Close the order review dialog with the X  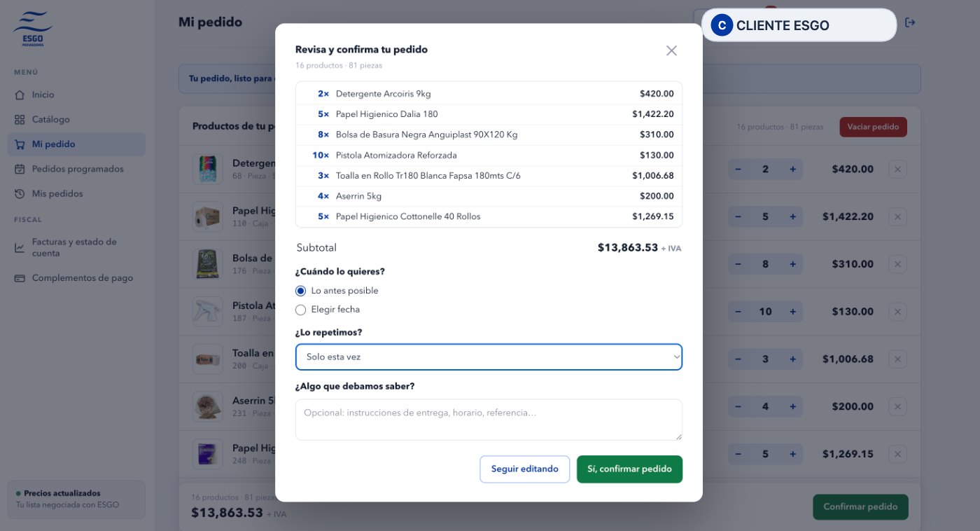(671, 50)
